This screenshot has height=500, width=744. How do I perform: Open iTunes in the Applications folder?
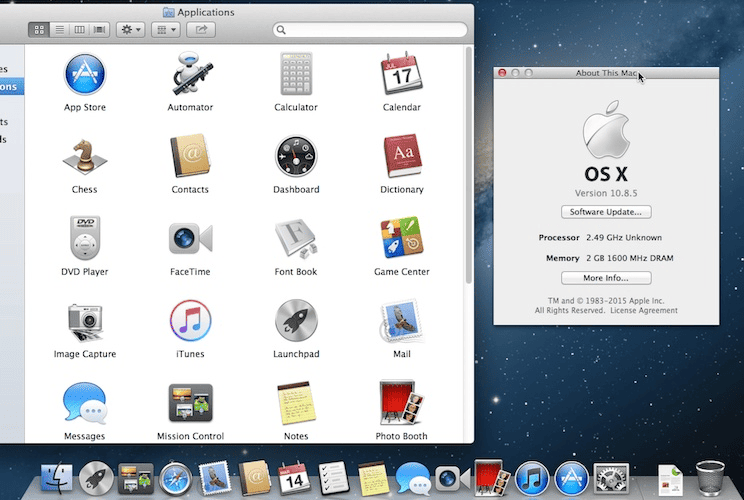[x=190, y=320]
